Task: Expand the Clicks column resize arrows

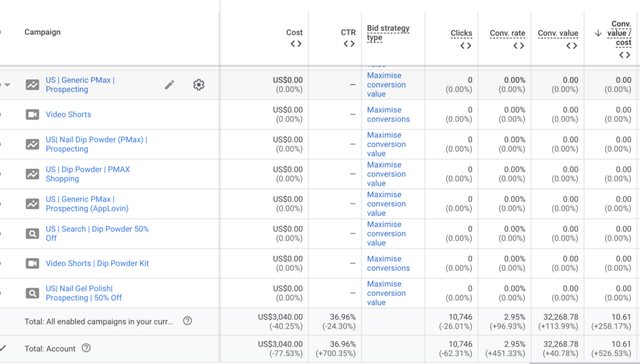Action: [466, 46]
